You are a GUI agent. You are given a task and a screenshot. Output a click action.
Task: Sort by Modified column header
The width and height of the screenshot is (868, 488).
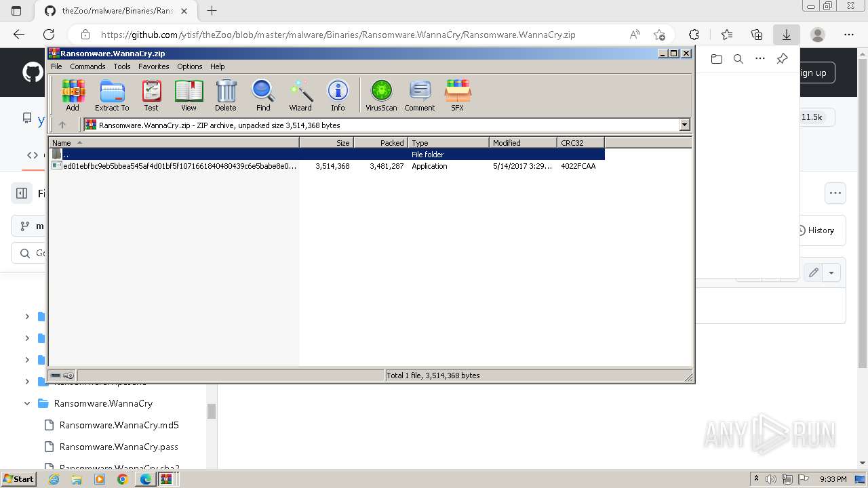523,142
